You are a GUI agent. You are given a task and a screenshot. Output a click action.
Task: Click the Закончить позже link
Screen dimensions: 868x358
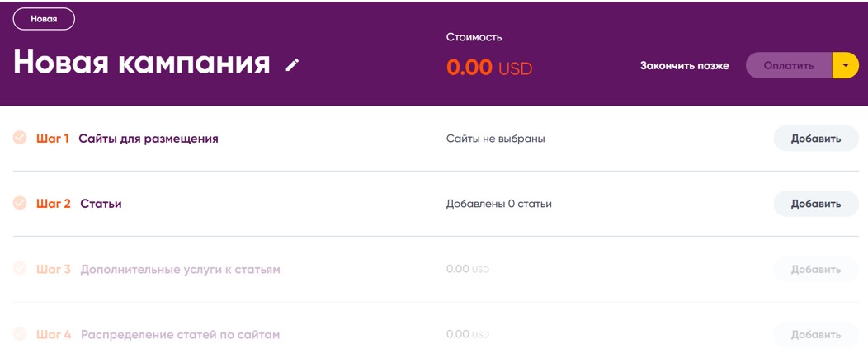pos(684,66)
